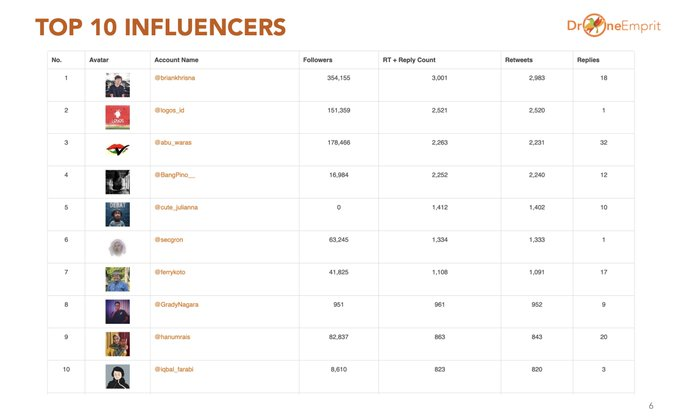The image size is (680, 420).
Task: Click the bird avatar of @abu_waras
Action: [117, 150]
